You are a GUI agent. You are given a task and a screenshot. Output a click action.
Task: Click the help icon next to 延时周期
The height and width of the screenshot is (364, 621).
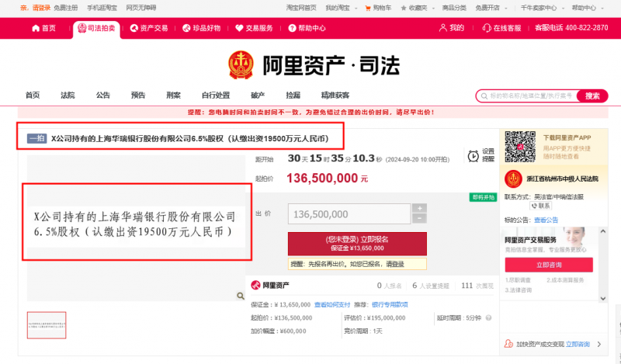488,317
